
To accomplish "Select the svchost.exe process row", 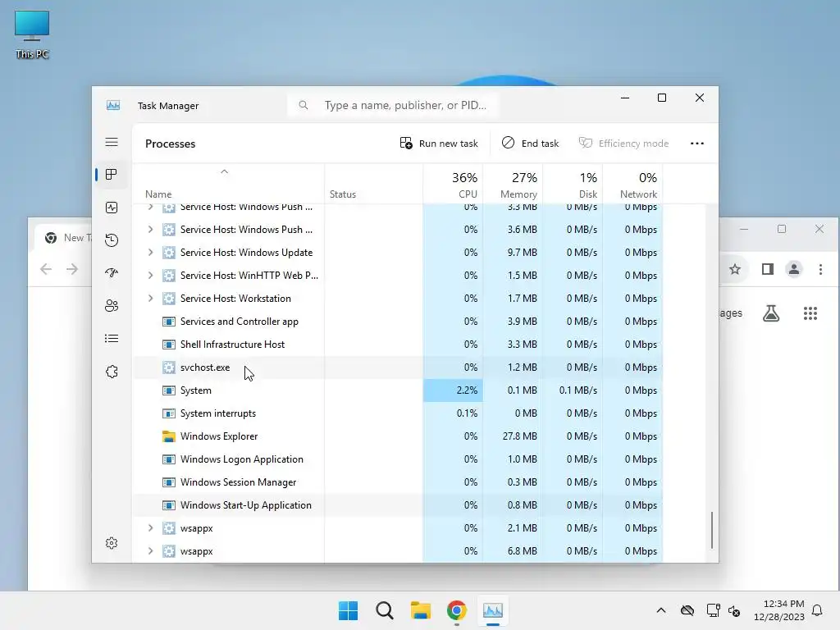I will [x=397, y=367].
